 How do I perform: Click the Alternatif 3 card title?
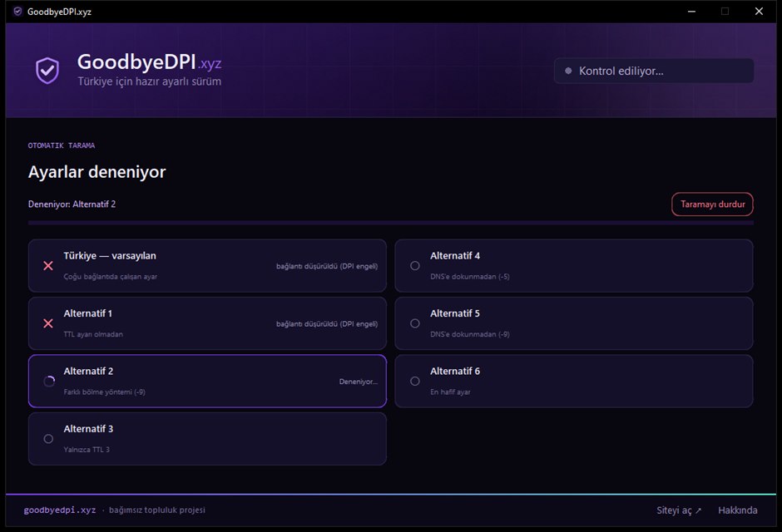pyautogui.click(x=88, y=429)
